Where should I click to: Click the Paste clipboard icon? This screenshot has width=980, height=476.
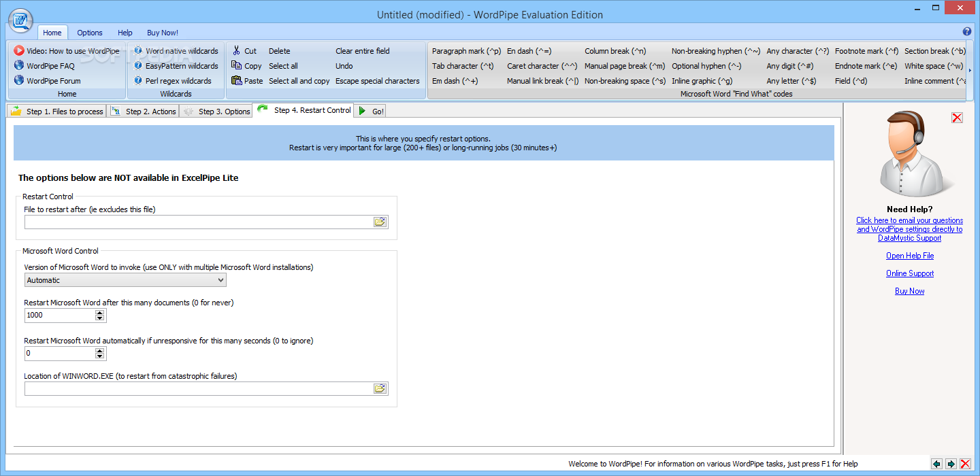point(236,81)
